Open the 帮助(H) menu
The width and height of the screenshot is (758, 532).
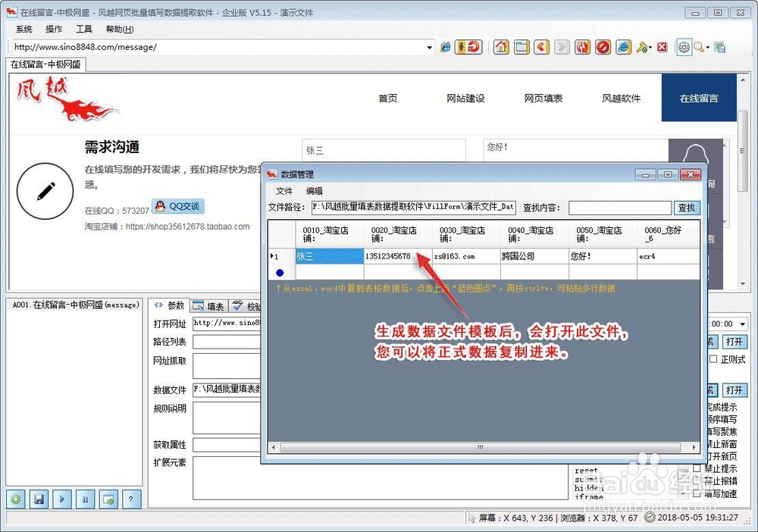120,29
